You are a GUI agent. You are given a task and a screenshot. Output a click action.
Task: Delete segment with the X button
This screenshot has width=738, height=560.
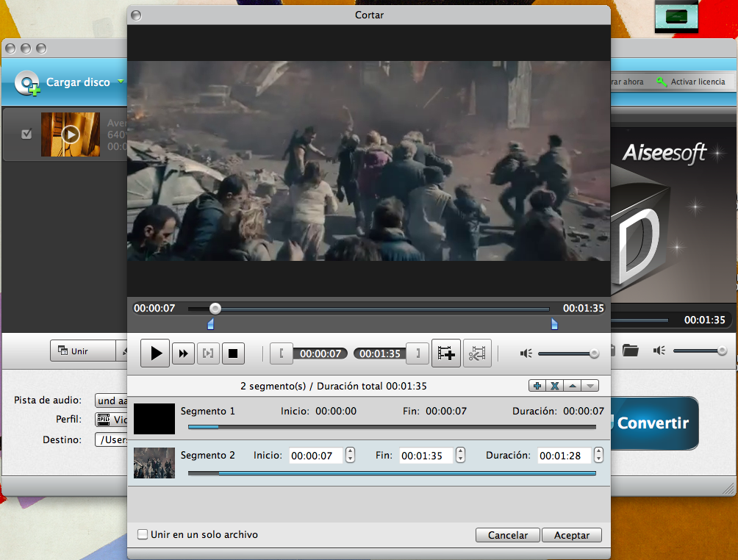(555, 386)
